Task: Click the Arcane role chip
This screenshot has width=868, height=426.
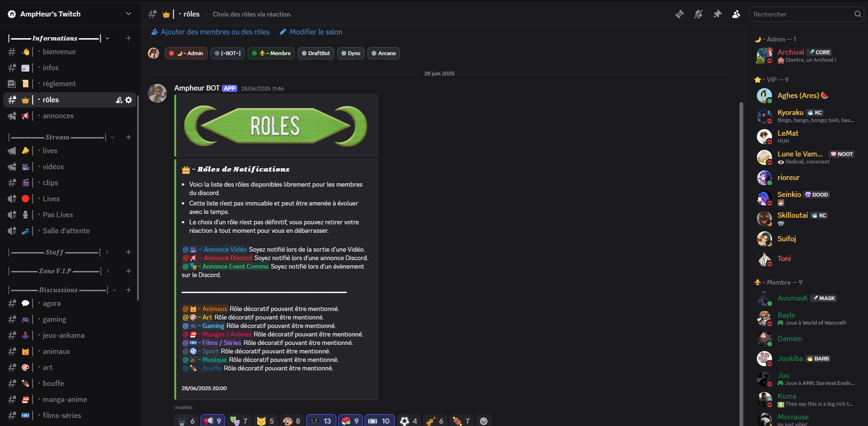Action: click(384, 53)
